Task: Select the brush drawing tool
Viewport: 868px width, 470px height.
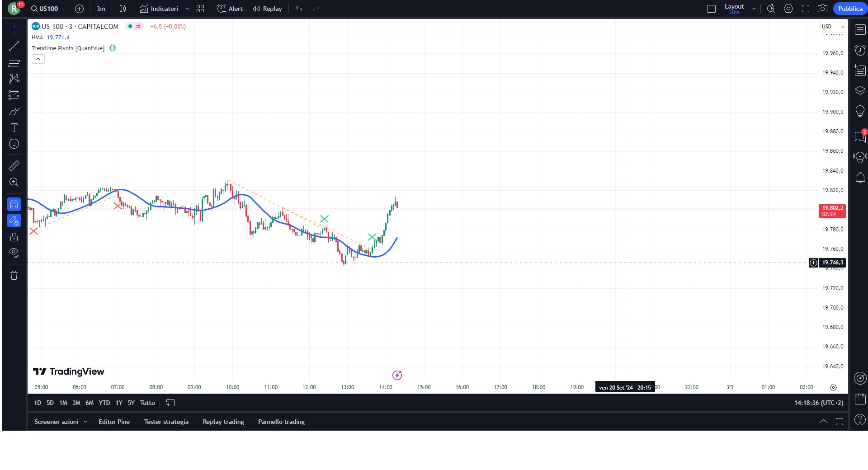Action: (14, 111)
